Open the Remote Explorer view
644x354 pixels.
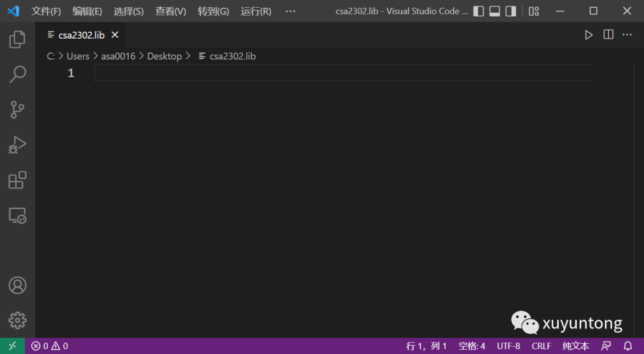coord(17,216)
